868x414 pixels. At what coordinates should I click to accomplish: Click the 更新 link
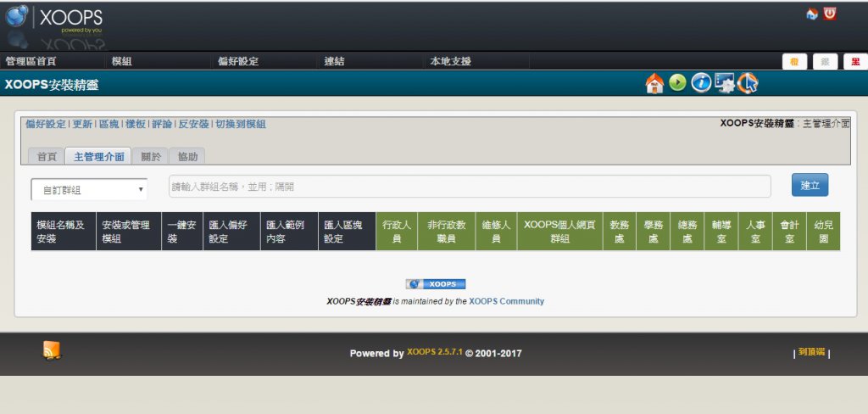82,124
